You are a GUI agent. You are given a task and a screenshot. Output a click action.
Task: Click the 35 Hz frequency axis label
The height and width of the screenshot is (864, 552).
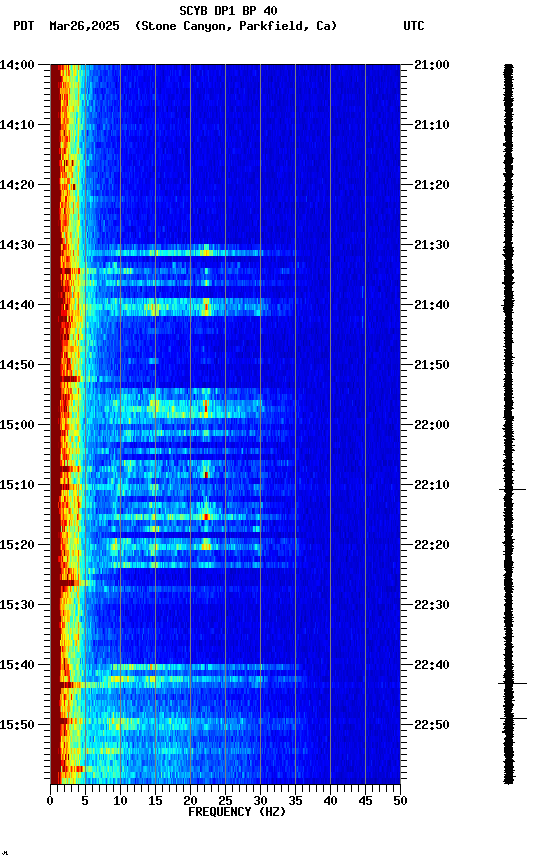pos(295,801)
